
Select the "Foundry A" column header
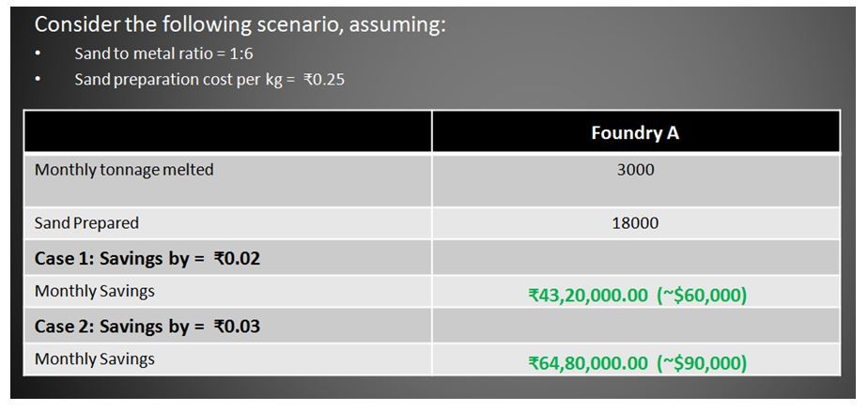635,132
